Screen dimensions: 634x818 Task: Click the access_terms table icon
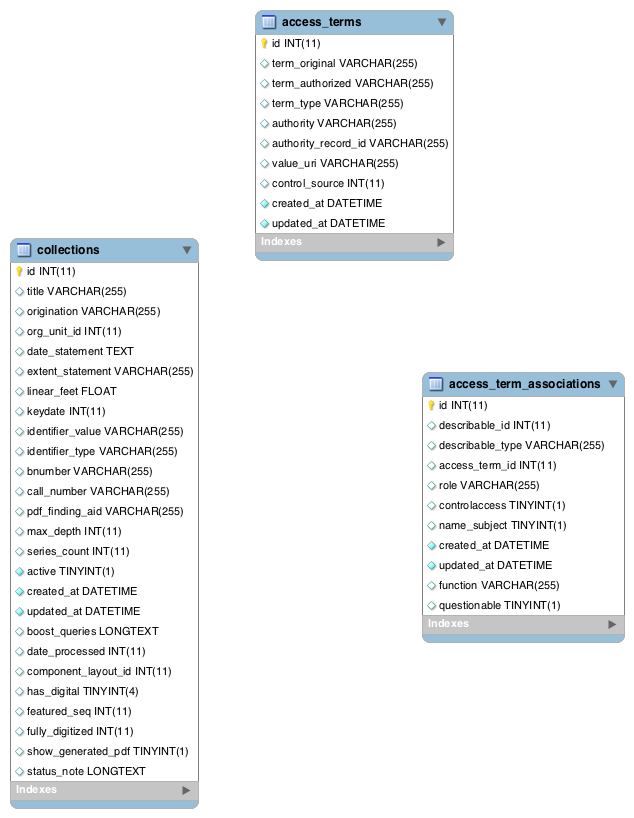click(x=268, y=22)
